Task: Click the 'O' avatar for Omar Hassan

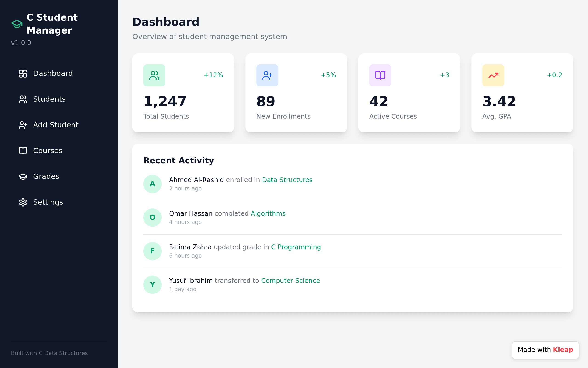Action: [153, 218]
